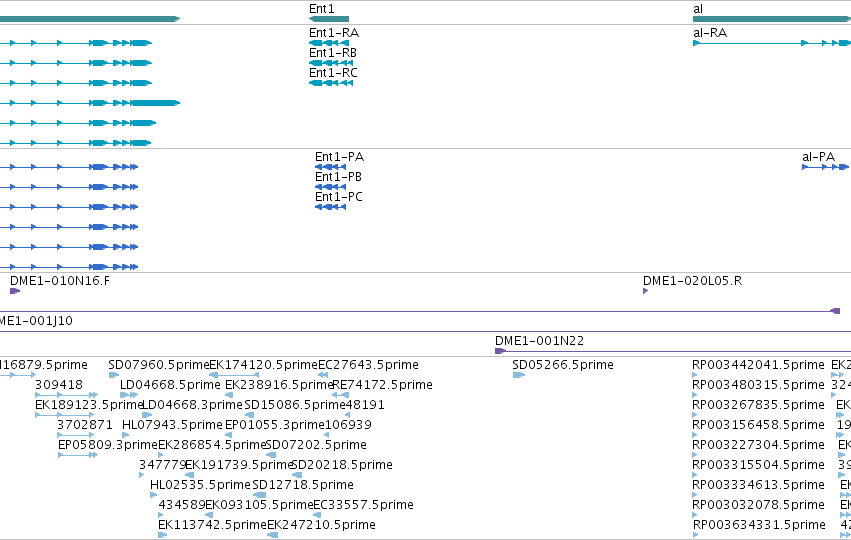Select SD07202.5prime EST label
The width and height of the screenshot is (851, 540).
click(x=316, y=445)
